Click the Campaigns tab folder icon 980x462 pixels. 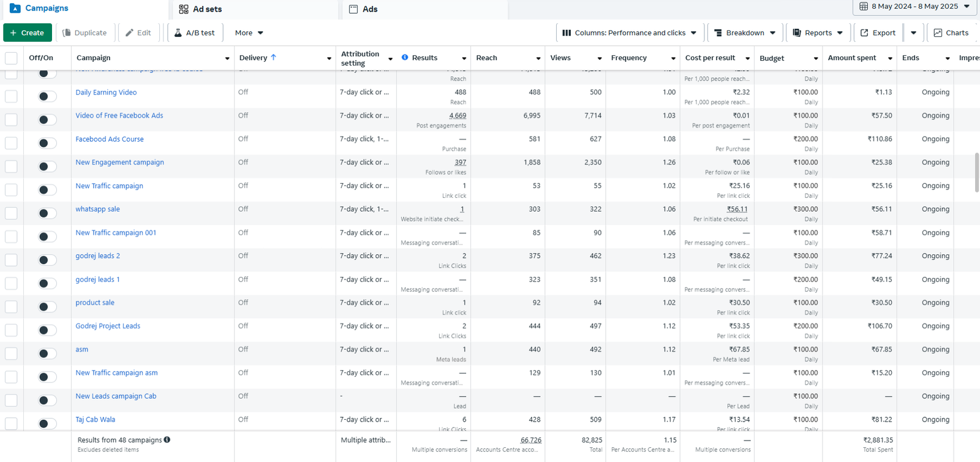[x=15, y=9]
